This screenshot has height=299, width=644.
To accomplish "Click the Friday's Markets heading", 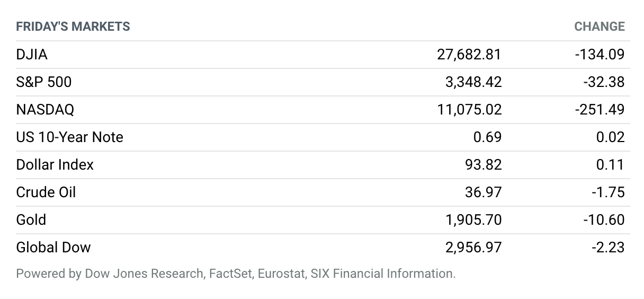I will (73, 27).
